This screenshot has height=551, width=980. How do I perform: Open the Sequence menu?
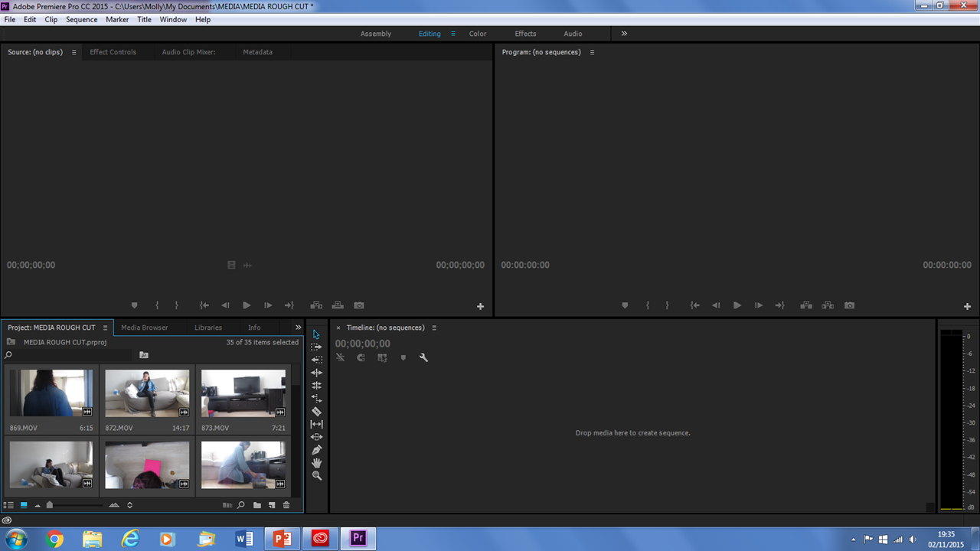coord(82,19)
